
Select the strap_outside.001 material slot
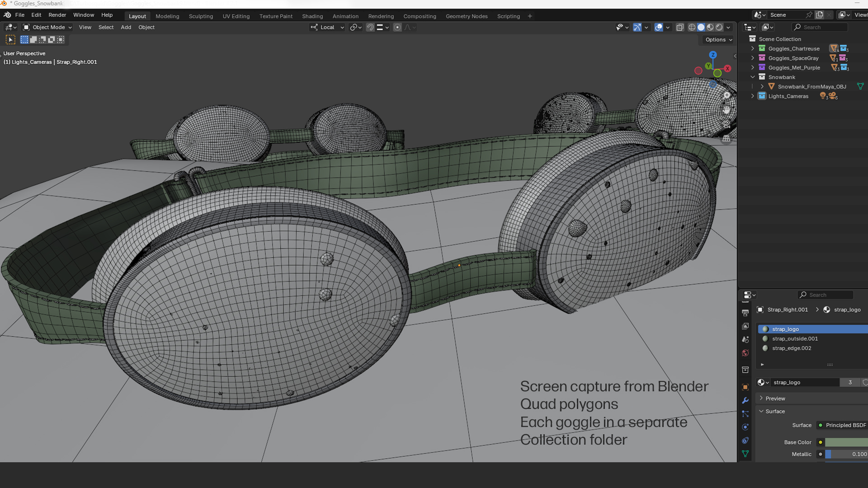click(x=795, y=338)
